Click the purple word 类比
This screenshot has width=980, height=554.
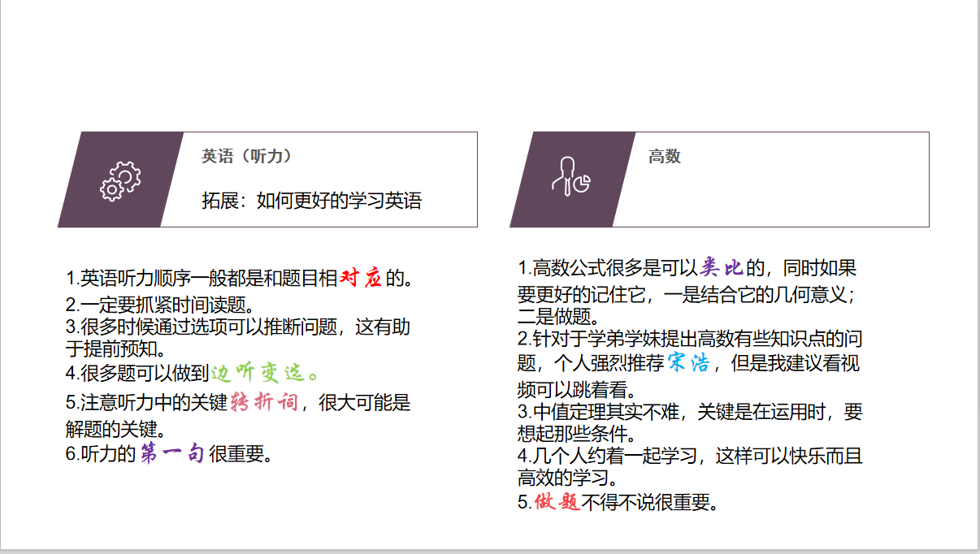coord(722,267)
